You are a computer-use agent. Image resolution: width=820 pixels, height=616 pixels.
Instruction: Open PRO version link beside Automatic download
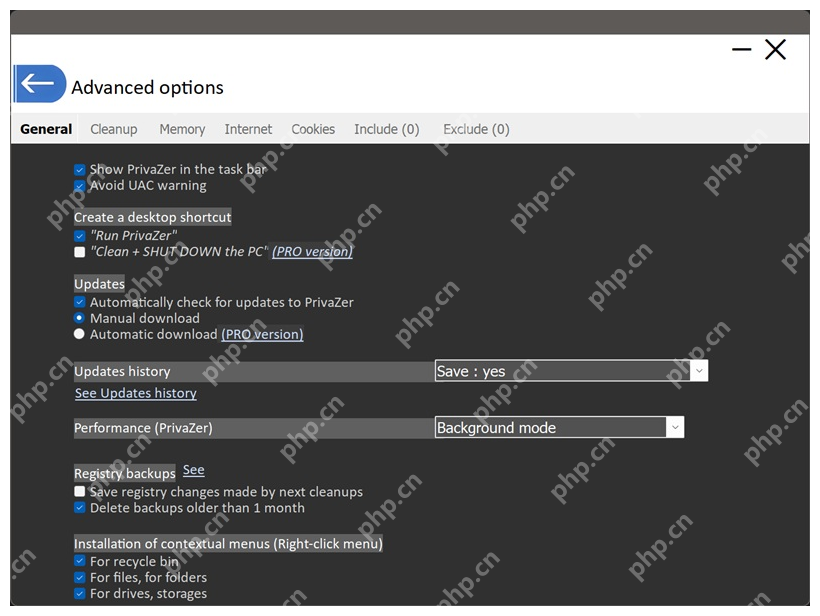262,334
